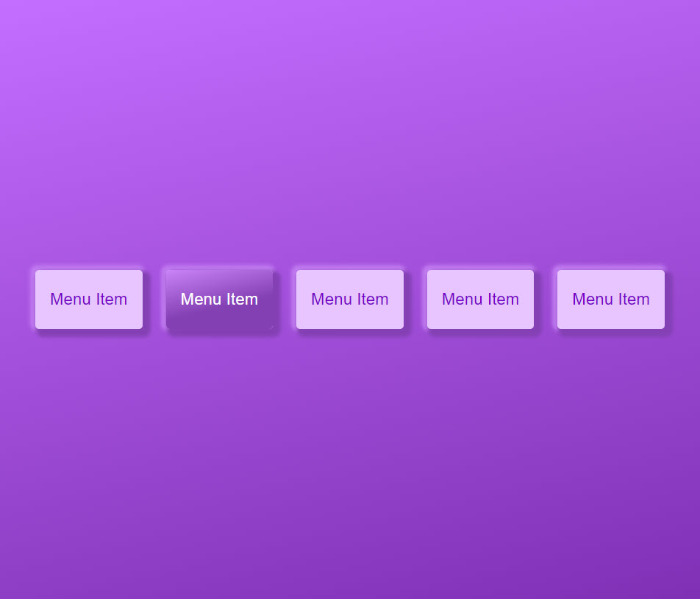Click the first Menu Item button
Screen dimensions: 700x599
pos(89,299)
